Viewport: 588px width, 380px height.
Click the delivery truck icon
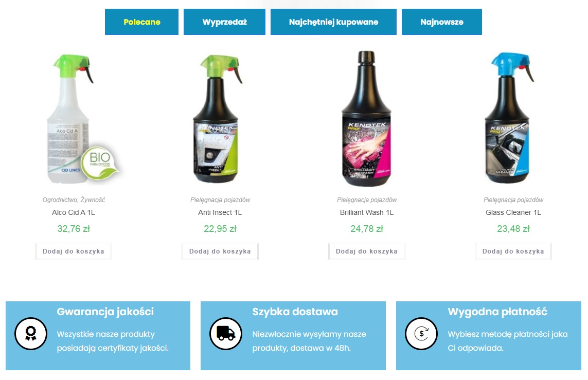coord(226,334)
